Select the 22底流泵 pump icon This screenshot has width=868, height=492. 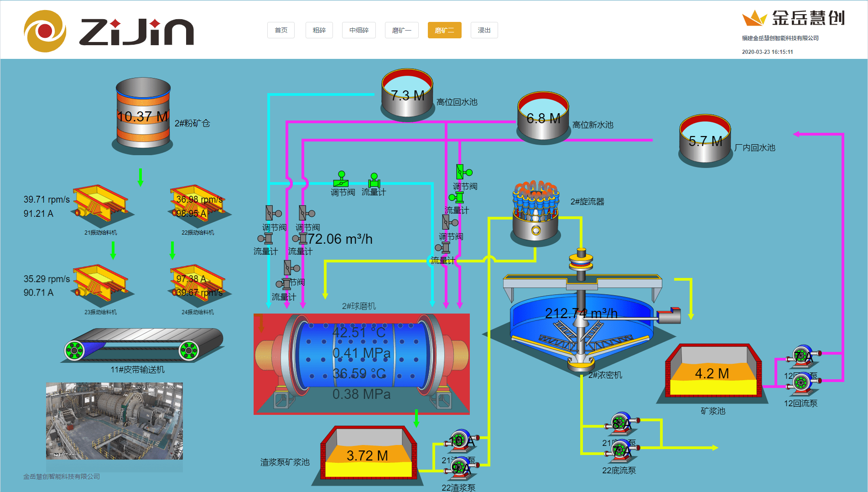(620, 450)
